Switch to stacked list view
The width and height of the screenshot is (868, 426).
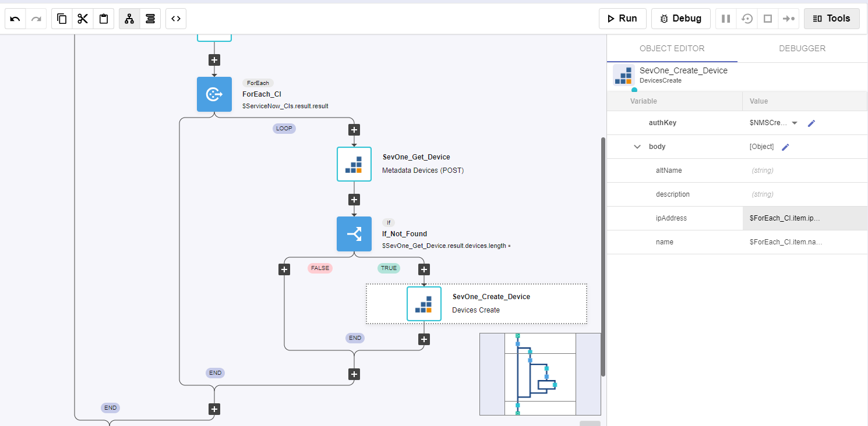coord(150,19)
